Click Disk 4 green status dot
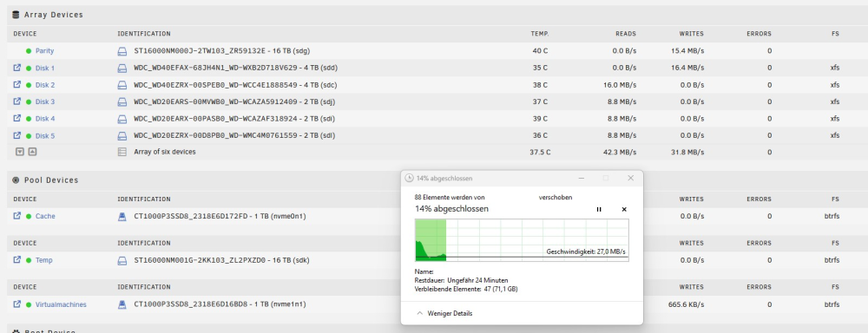Viewport: 868px width, 333px height. coord(29,119)
